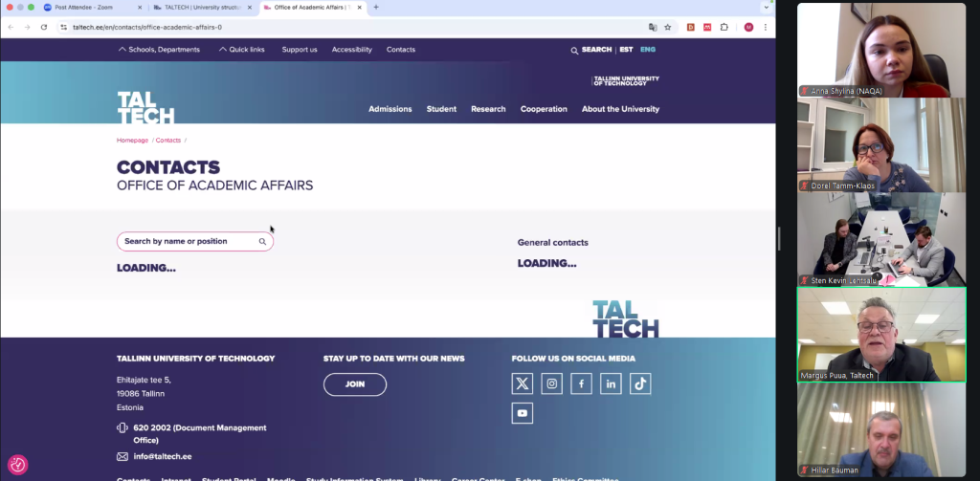The image size is (980, 481).
Task: Click the Search by name or position field
Action: [187, 242]
